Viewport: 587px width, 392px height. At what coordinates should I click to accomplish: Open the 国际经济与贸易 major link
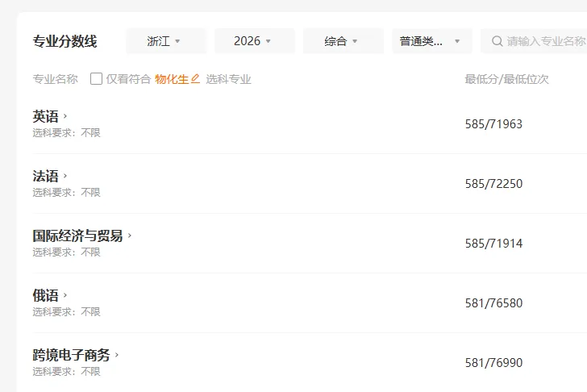78,236
